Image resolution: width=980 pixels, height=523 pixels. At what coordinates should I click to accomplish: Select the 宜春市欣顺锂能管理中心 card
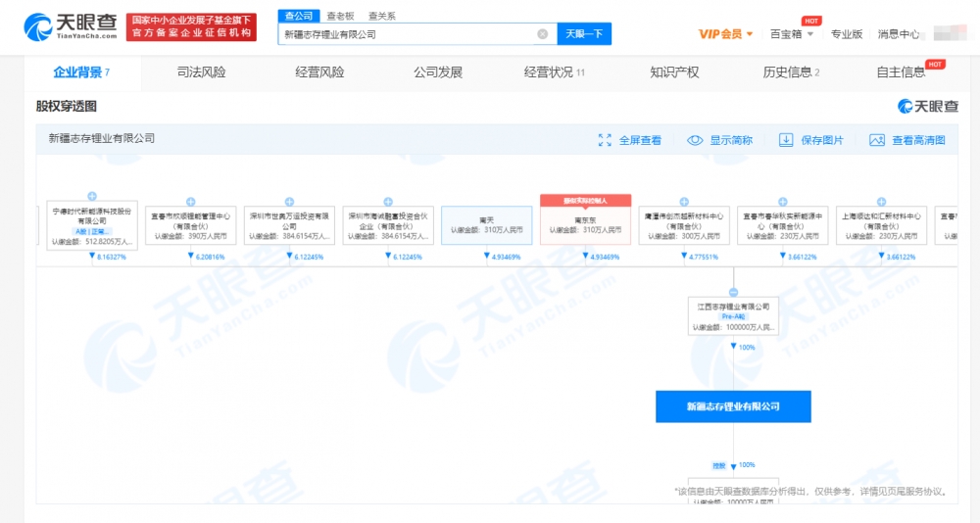click(x=191, y=225)
